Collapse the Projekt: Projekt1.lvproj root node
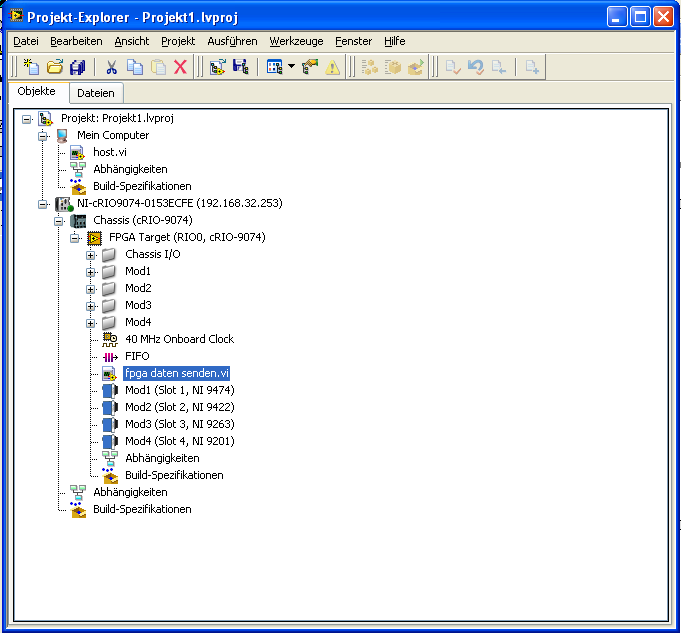This screenshot has height=633, width=681. 26,119
